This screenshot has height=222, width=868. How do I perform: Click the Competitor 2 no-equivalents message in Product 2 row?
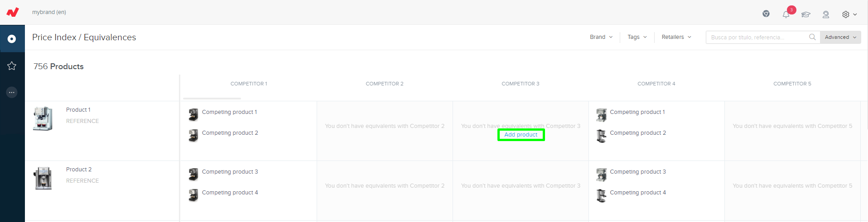click(x=385, y=186)
